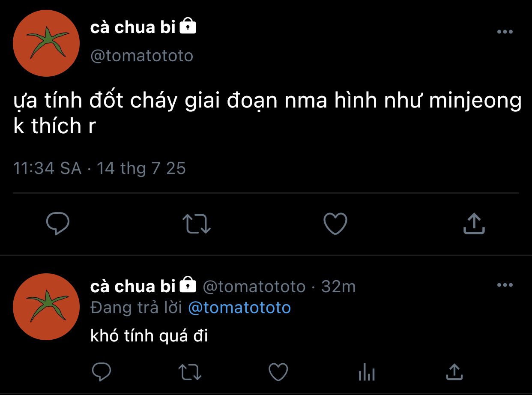Click the '32m' reply time
The height and width of the screenshot is (395, 532).
[338, 286]
